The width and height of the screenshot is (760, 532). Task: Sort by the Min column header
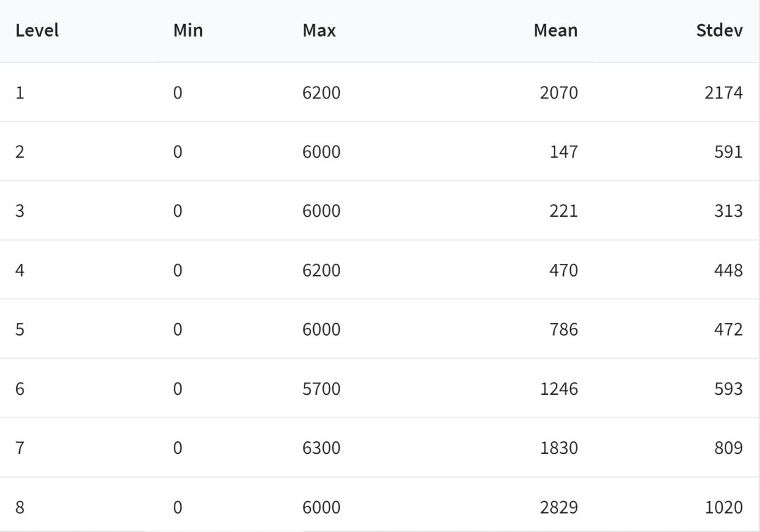click(x=188, y=31)
